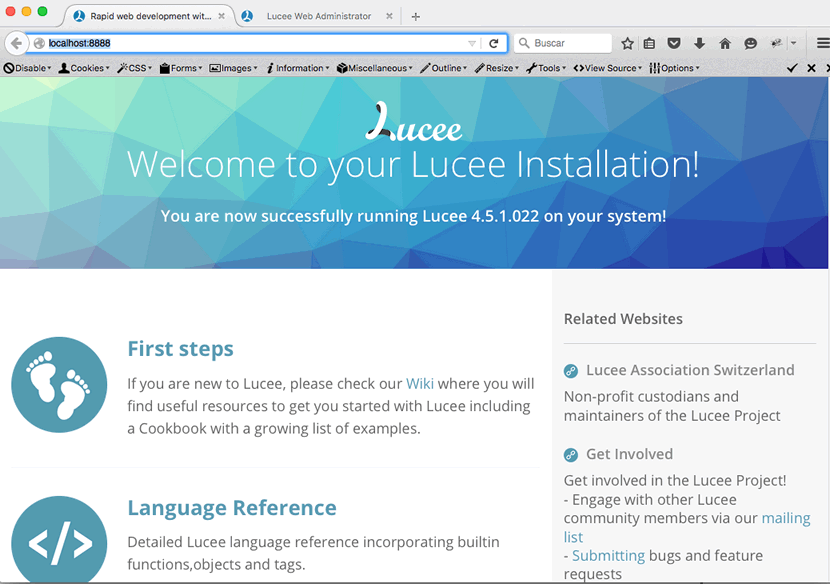Open the Language Reference heading link

point(232,508)
